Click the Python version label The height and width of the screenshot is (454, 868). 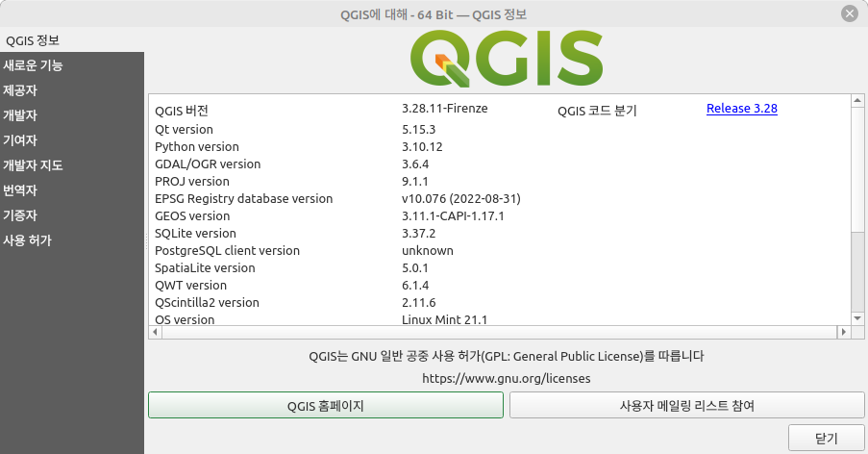[x=197, y=147]
